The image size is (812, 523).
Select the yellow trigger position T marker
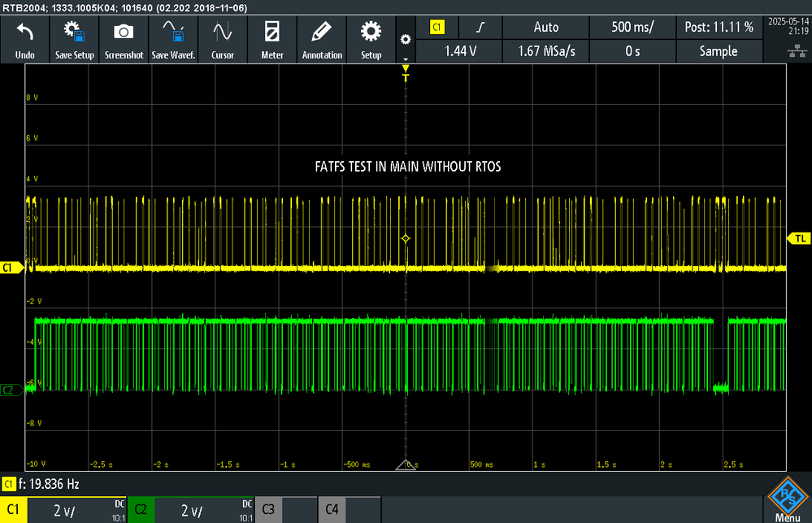pyautogui.click(x=406, y=73)
